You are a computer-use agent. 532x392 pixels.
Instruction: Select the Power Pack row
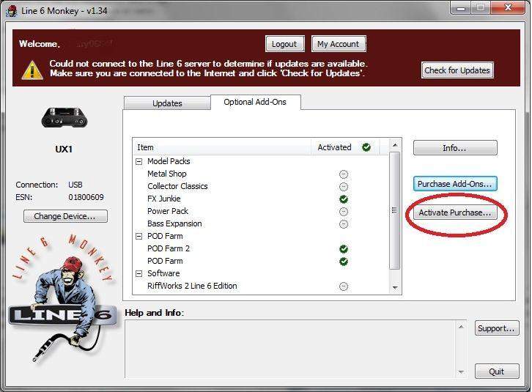(x=261, y=212)
